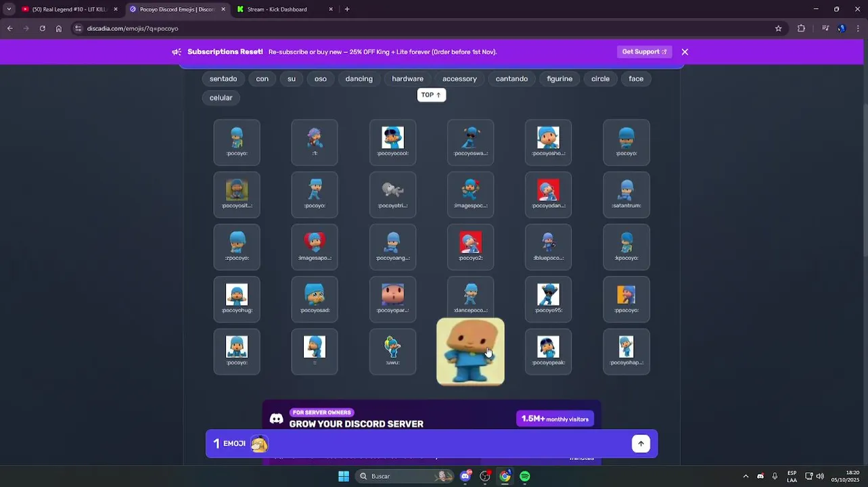
Task: Reload the current page
Action: 42,28
